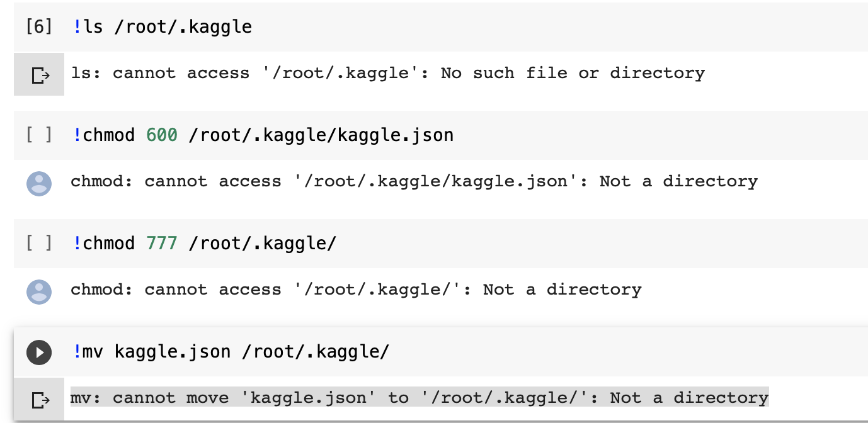
Task: Run the chmod 600 cell via empty brackets
Action: point(39,135)
